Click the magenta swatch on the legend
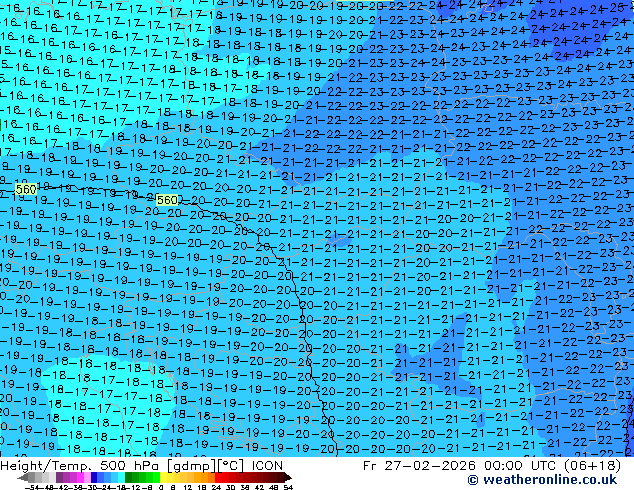634x490 pixels. 80,477
